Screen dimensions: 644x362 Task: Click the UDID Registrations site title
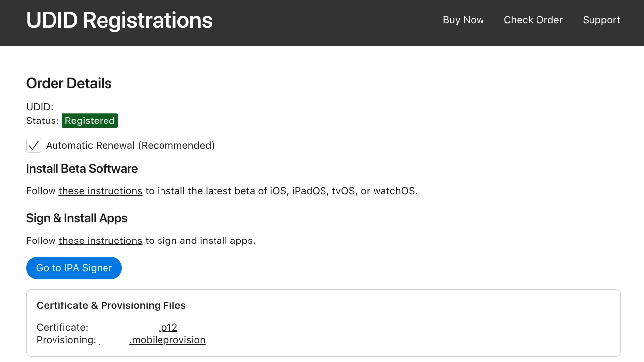point(119,20)
